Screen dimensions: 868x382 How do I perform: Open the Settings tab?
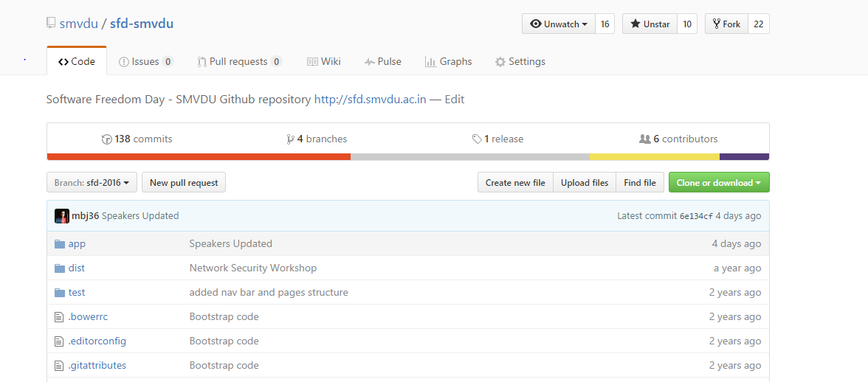pyautogui.click(x=520, y=62)
